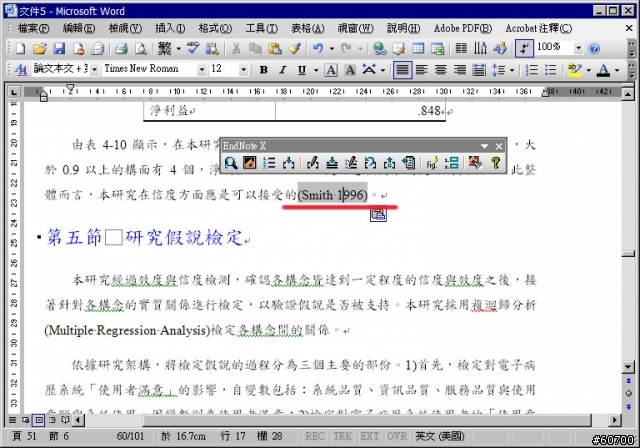Center the paragraph text
This screenshot has width=640, height=448.
pos(440,70)
